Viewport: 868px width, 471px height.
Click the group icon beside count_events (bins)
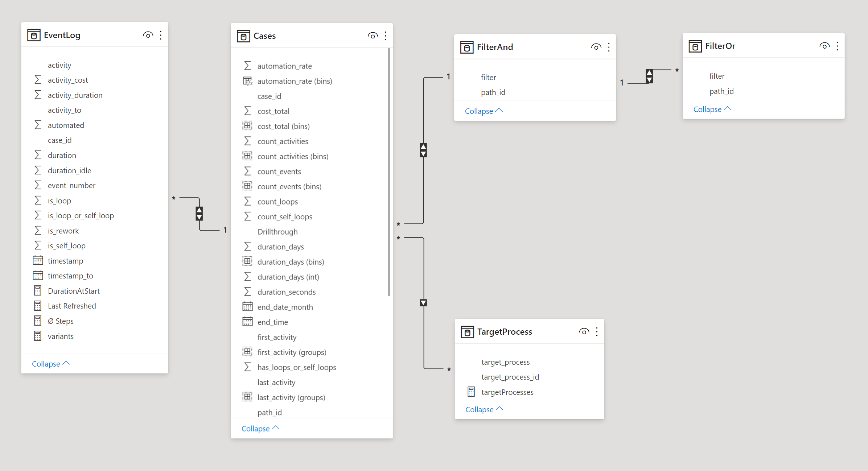pyautogui.click(x=247, y=186)
